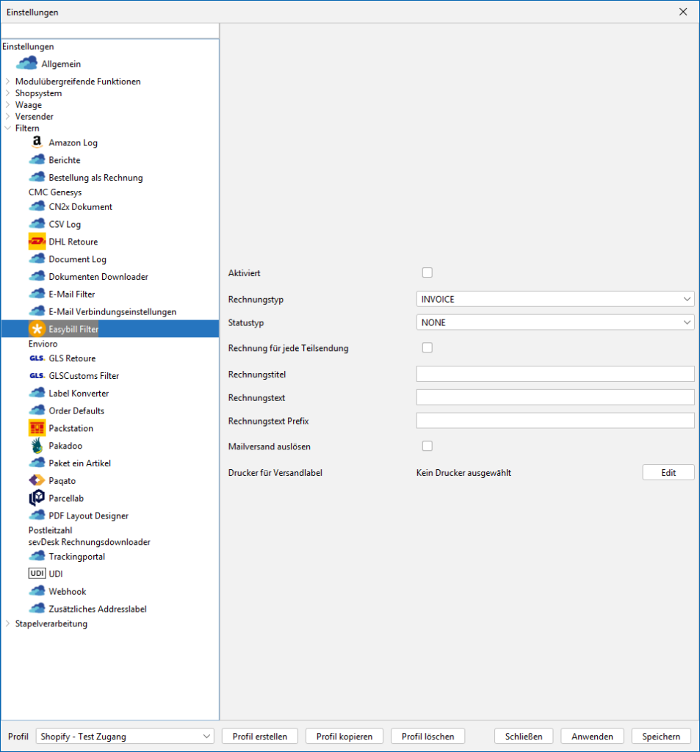Viewport: 700px width, 752px height.
Task: Click the GLS Retoure logo icon
Action: tap(37, 358)
